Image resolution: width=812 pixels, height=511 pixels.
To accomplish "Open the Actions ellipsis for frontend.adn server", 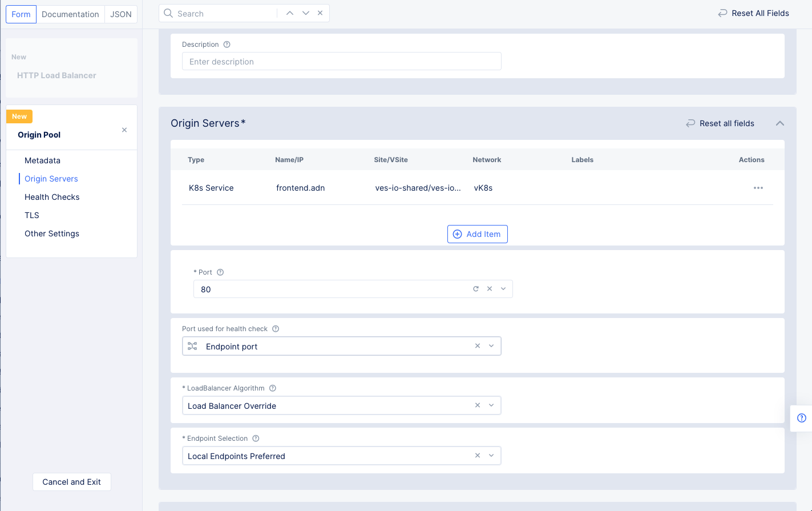I will point(758,188).
